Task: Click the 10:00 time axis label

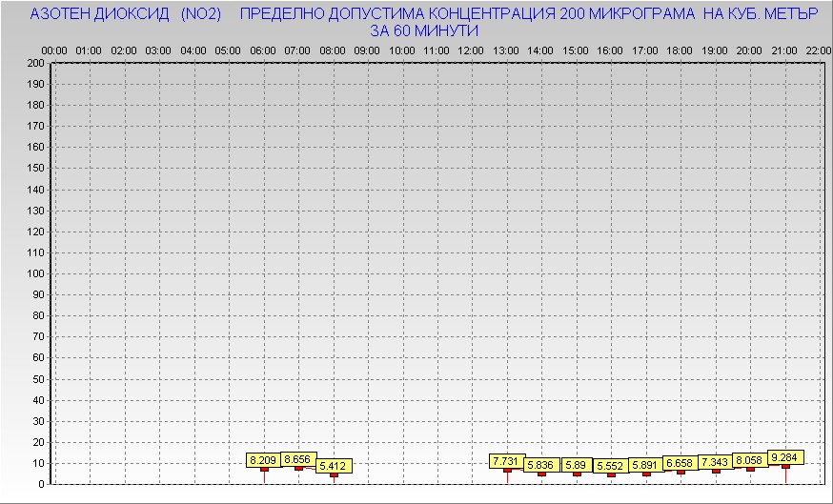Action: click(x=402, y=50)
